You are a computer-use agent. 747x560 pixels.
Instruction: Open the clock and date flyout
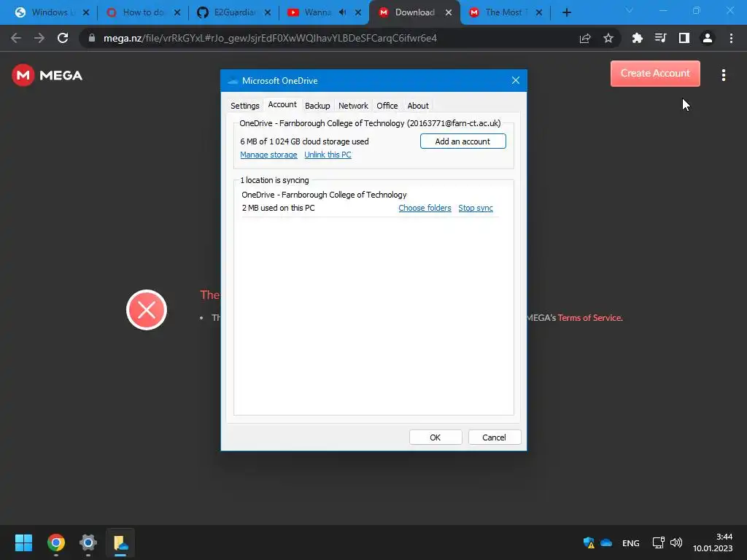click(713, 542)
